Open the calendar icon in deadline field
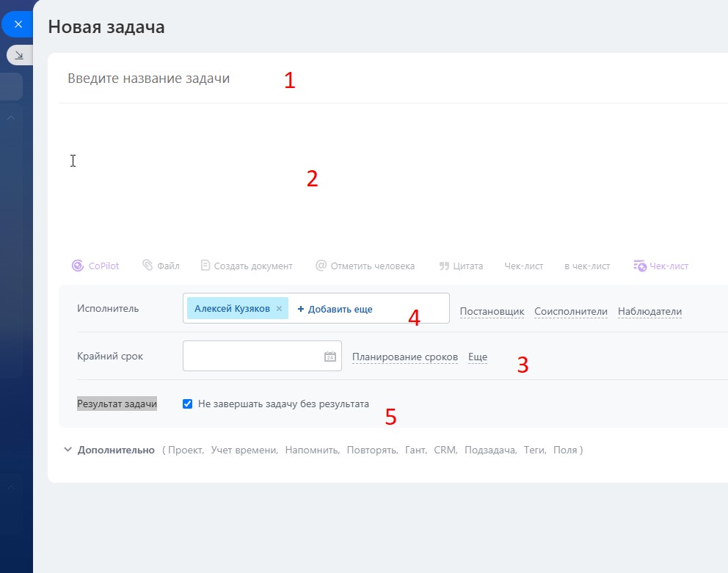Viewport: 728px width, 573px height. 330,357
